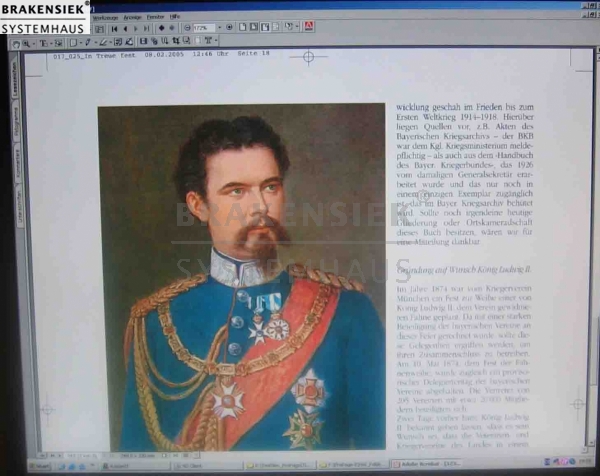Select the Zoom magnifier tool
This screenshot has width=600, height=476.
point(26,43)
